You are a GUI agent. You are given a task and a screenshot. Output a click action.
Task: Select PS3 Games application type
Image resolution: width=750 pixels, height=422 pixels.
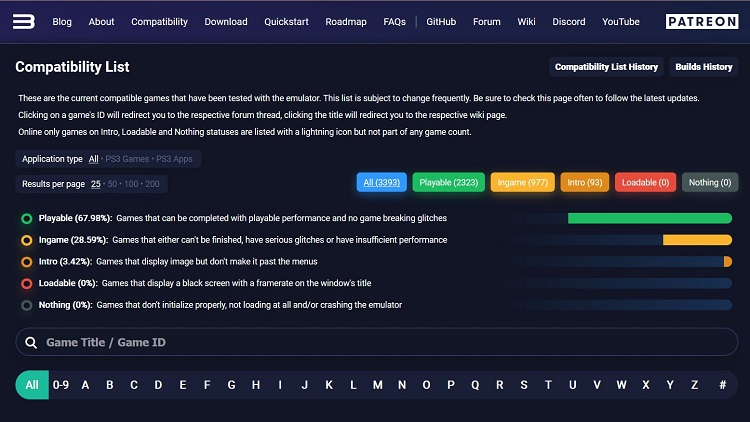[x=127, y=159]
